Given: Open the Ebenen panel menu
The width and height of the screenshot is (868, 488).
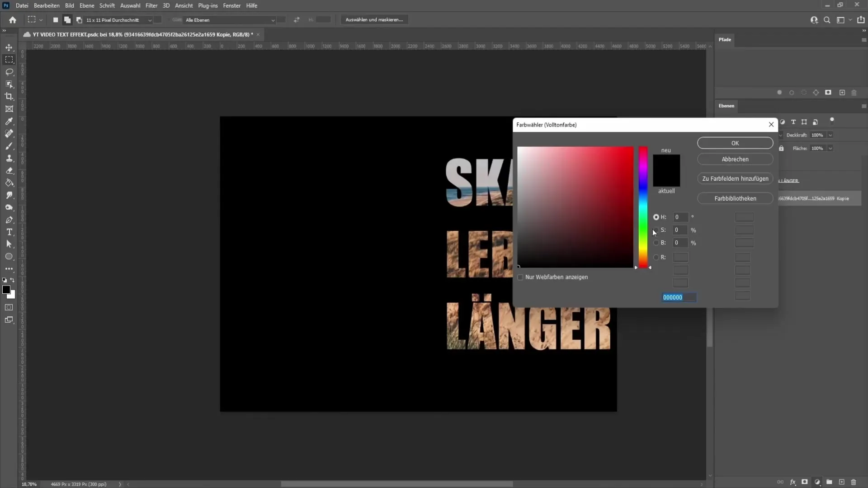Looking at the screenshot, I should 864,106.
